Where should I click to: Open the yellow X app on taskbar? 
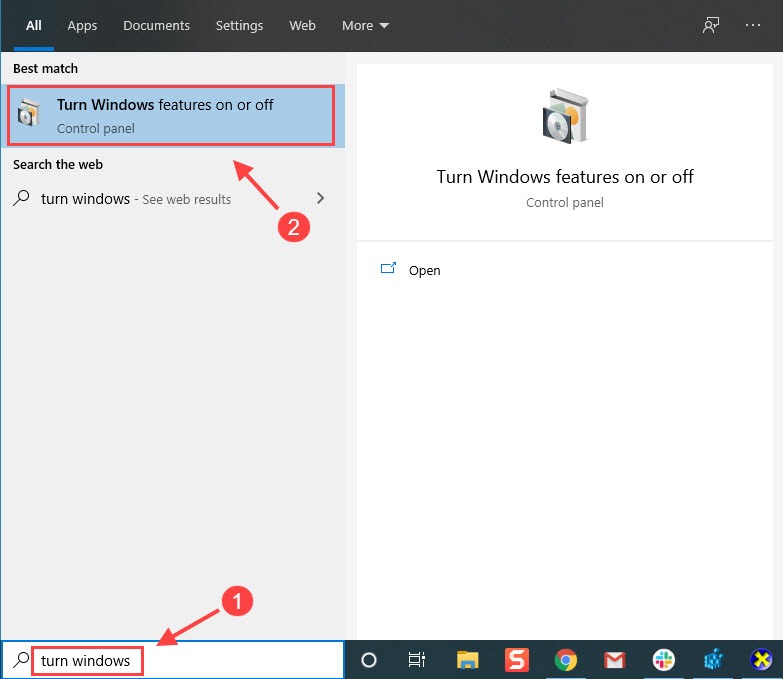coord(762,660)
